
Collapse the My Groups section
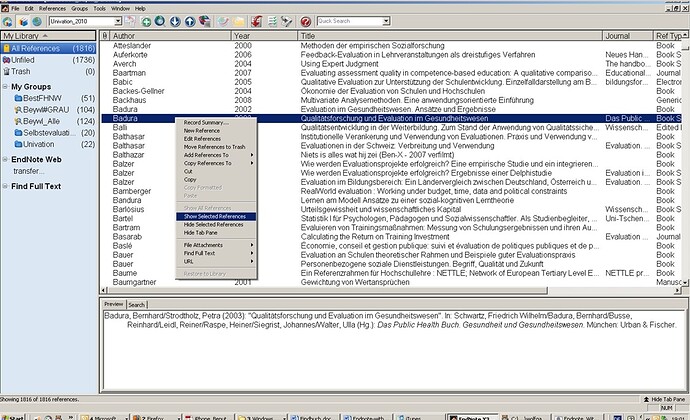(5, 87)
